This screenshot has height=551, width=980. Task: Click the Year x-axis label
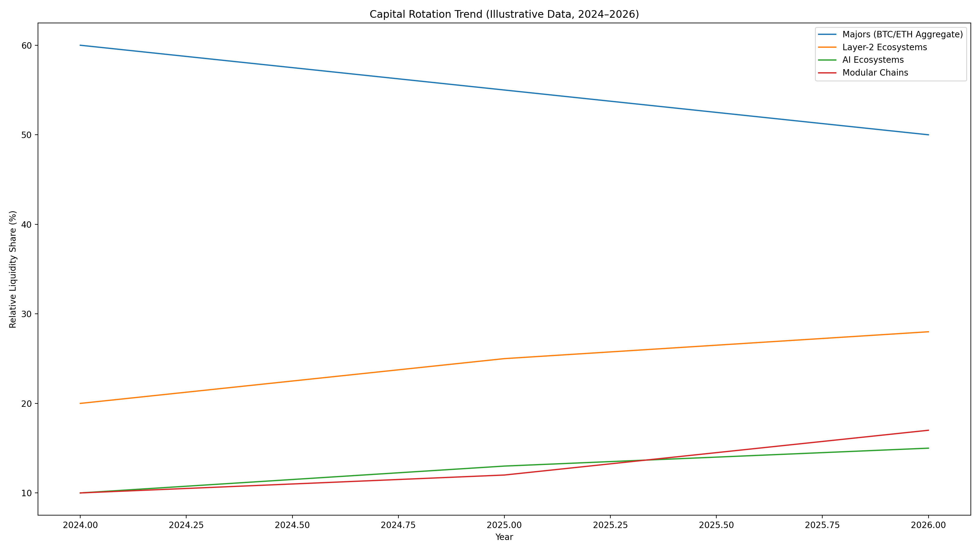pos(504,537)
